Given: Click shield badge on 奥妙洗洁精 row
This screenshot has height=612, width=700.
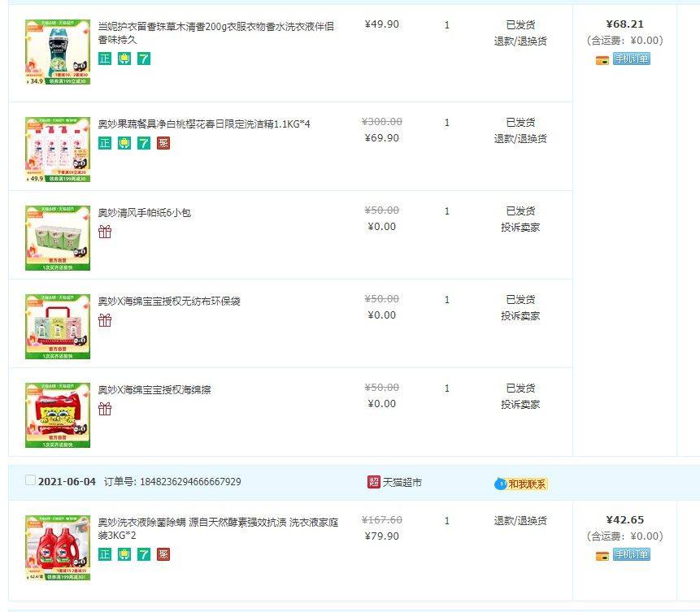Looking at the screenshot, I should coord(124,143).
